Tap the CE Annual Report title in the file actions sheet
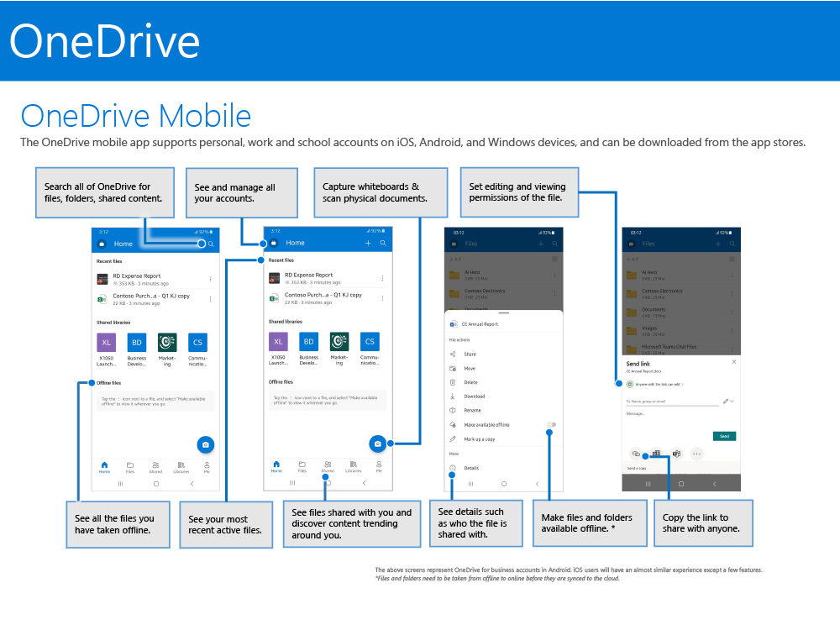This screenshot has height=630, width=840. 480,324
